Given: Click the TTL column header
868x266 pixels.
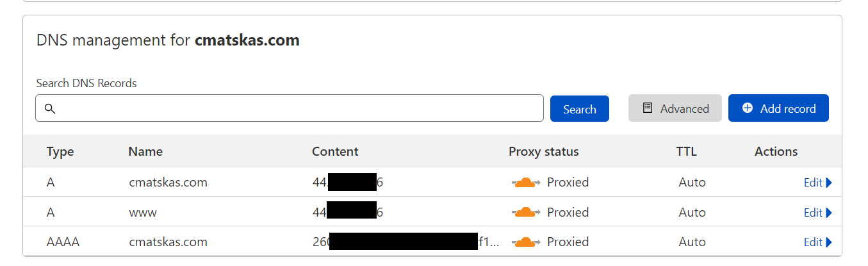Looking at the screenshot, I should tap(687, 152).
